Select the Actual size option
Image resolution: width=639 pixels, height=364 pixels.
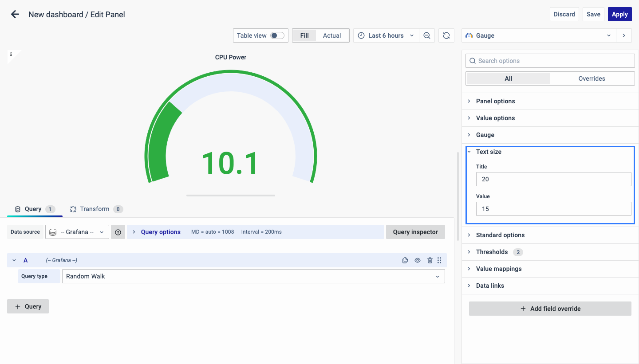point(331,35)
